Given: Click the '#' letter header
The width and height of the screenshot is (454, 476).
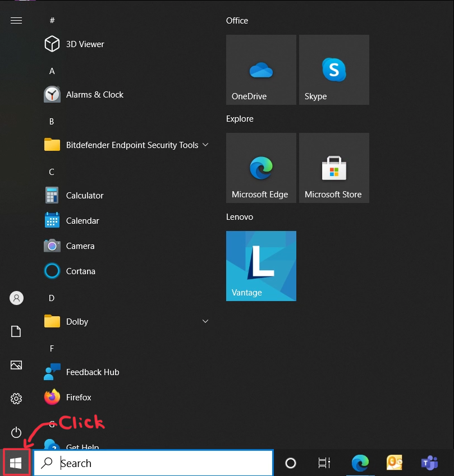Looking at the screenshot, I should [x=52, y=20].
